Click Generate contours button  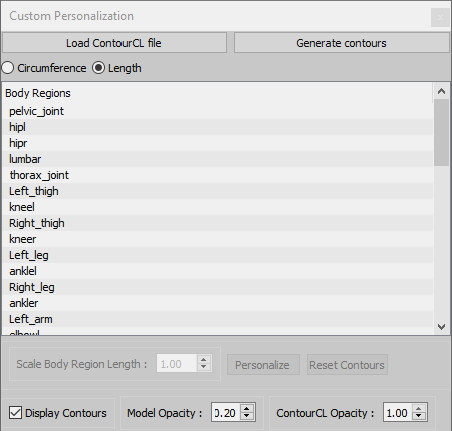[342, 43]
